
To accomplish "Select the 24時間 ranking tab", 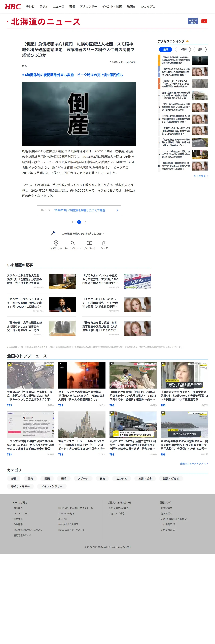I will point(183,49).
